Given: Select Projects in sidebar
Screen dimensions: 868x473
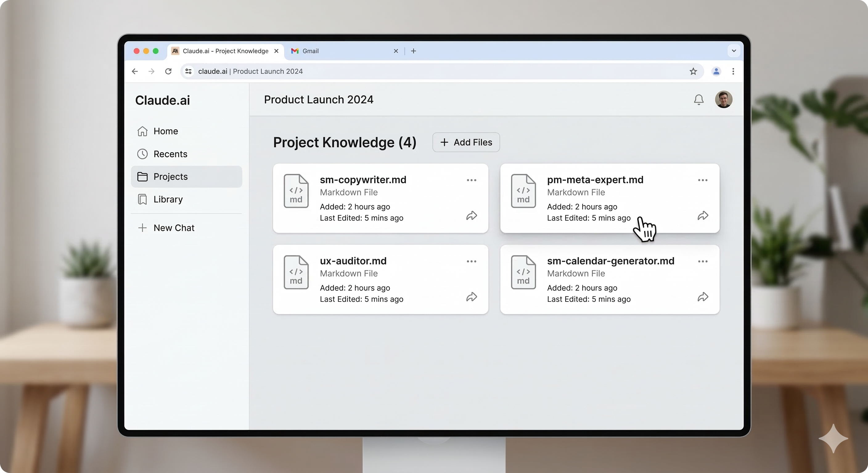Looking at the screenshot, I should (x=186, y=177).
